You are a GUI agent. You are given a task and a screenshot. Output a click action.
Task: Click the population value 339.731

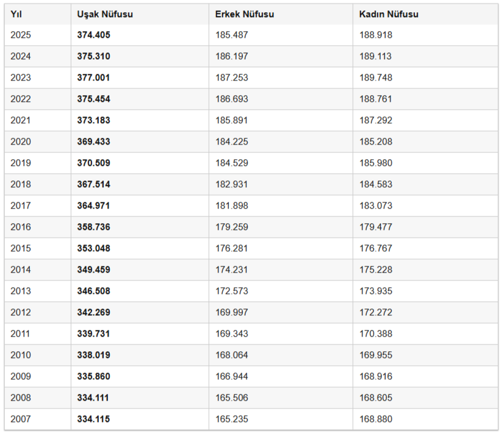point(93,334)
